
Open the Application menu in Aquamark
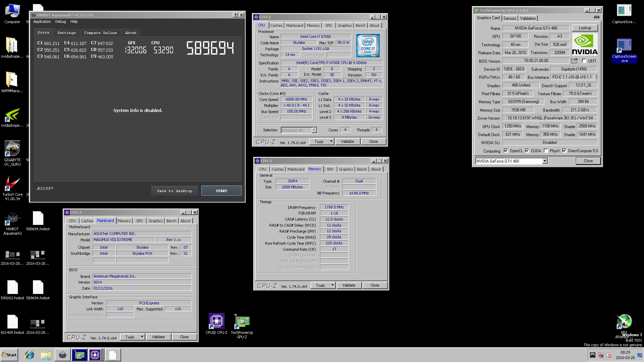[42, 21]
